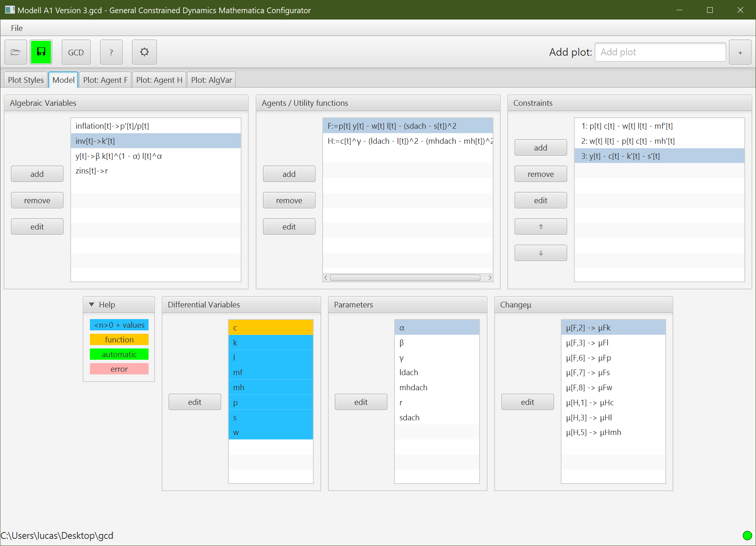
Task: Move constraint up with the up arrow
Action: [x=540, y=227]
